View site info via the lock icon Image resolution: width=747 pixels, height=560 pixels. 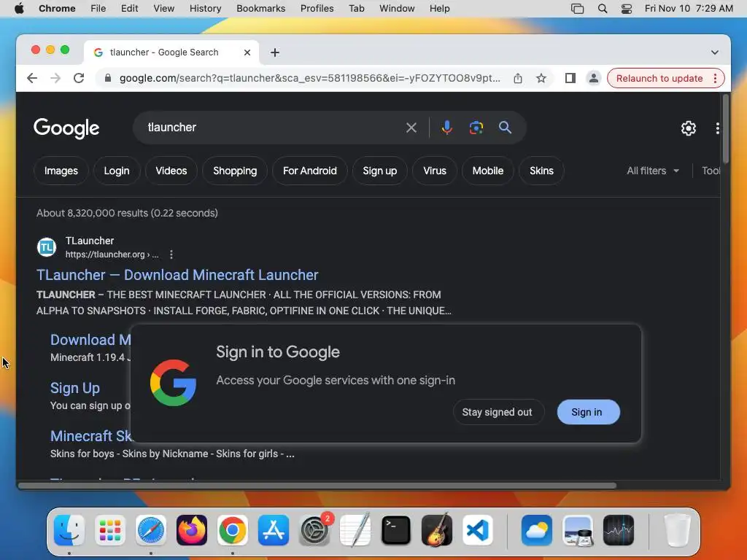coord(108,78)
